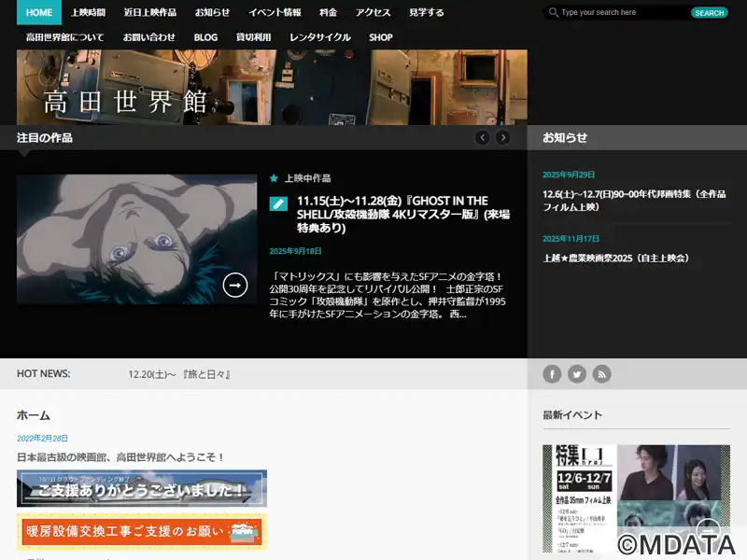
Task: Open the イベント情報 menu item
Action: pos(275,12)
